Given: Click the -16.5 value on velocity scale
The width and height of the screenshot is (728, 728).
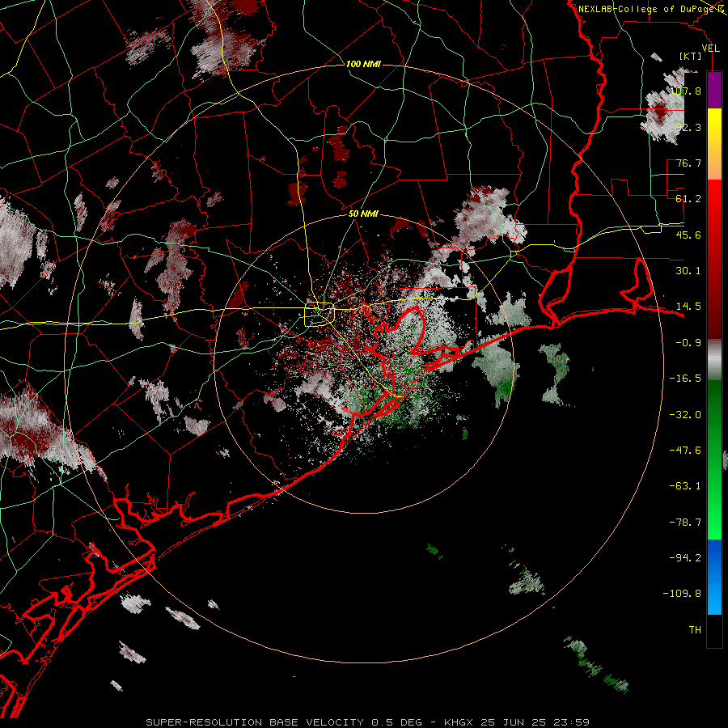Looking at the screenshot, I should [685, 379].
